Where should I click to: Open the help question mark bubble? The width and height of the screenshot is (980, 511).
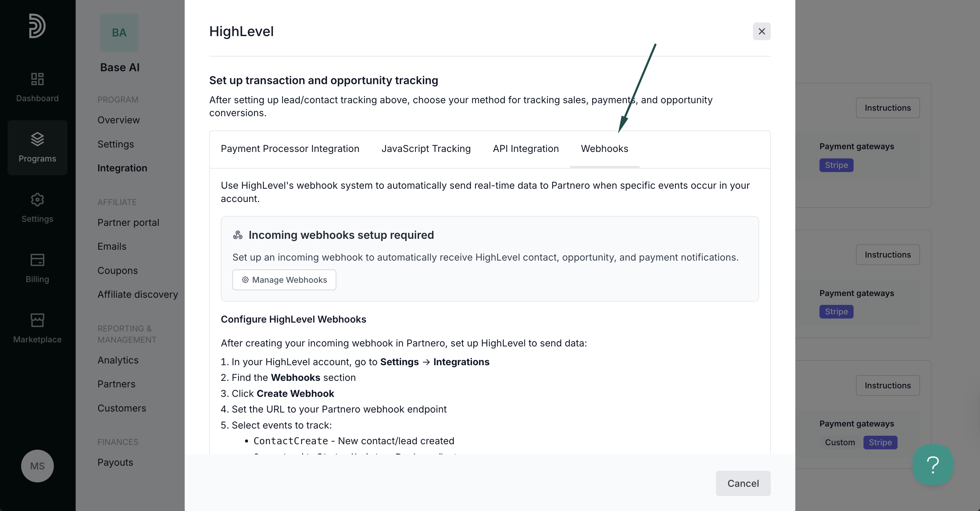point(933,465)
